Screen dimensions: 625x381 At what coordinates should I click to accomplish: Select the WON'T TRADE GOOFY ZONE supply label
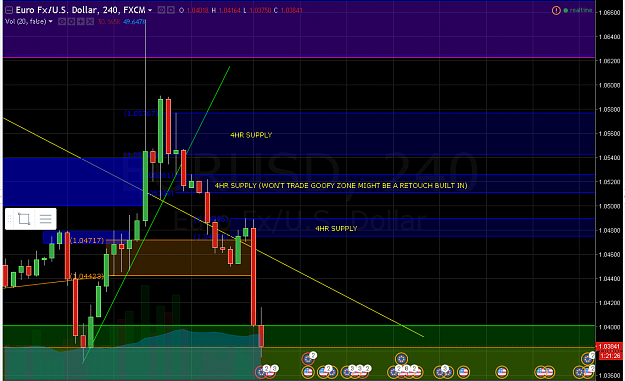(x=341, y=186)
